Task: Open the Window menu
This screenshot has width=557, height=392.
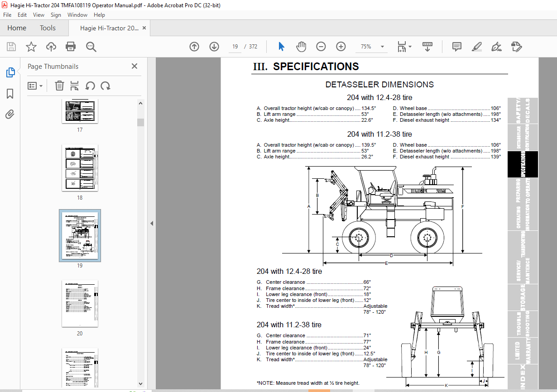Action: [77, 15]
